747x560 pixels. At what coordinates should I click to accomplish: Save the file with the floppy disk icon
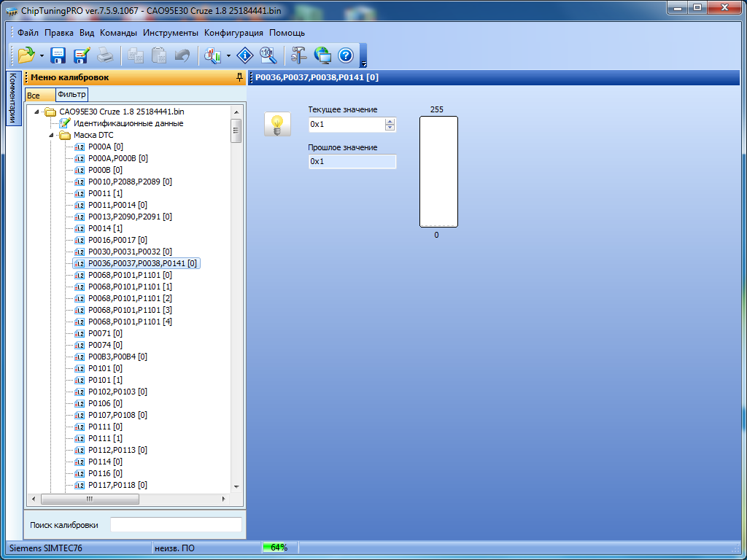58,55
